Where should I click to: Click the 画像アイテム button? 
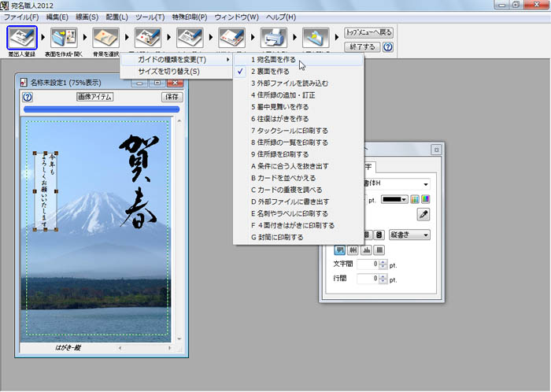[95, 97]
